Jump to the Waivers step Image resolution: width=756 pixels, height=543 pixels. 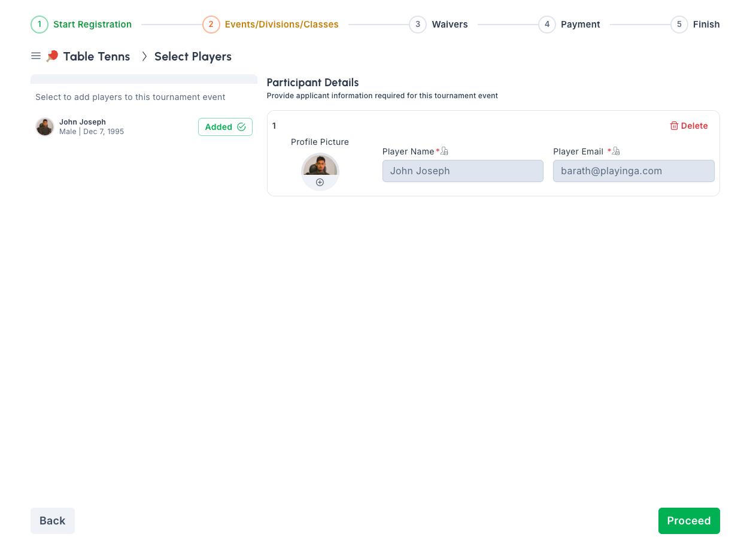450,25
